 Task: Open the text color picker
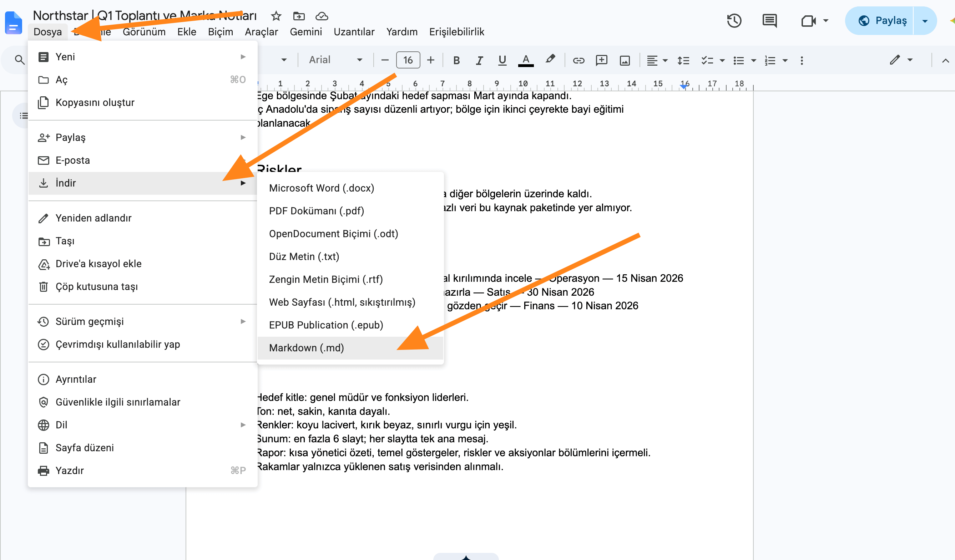pos(526,60)
